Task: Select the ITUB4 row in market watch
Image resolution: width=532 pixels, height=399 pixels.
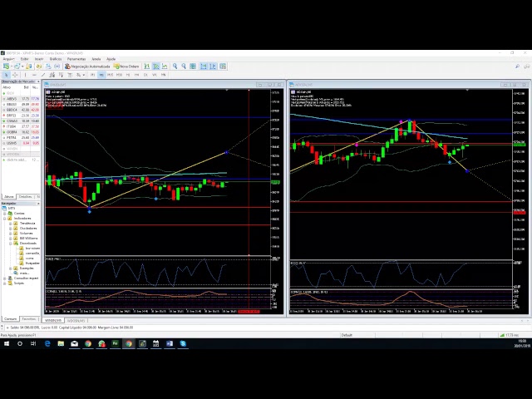Action: (x=20, y=126)
